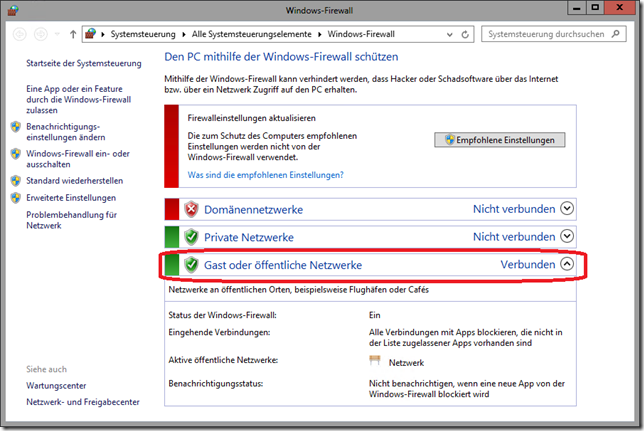Screen dimensions: 644x431
Task: Click firewall status value 'Ein'
Action: coord(375,315)
